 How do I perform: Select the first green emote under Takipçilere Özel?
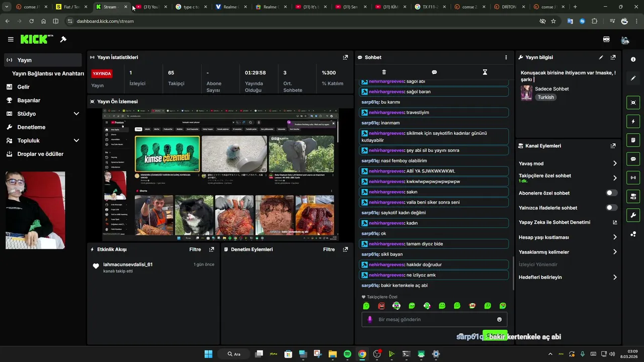pos(366,306)
